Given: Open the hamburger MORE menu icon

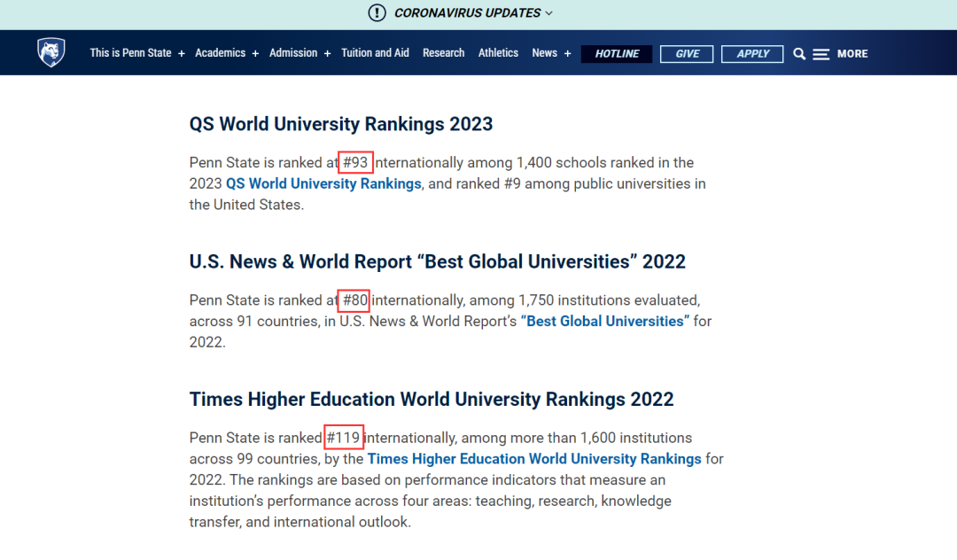Looking at the screenshot, I should pos(821,54).
